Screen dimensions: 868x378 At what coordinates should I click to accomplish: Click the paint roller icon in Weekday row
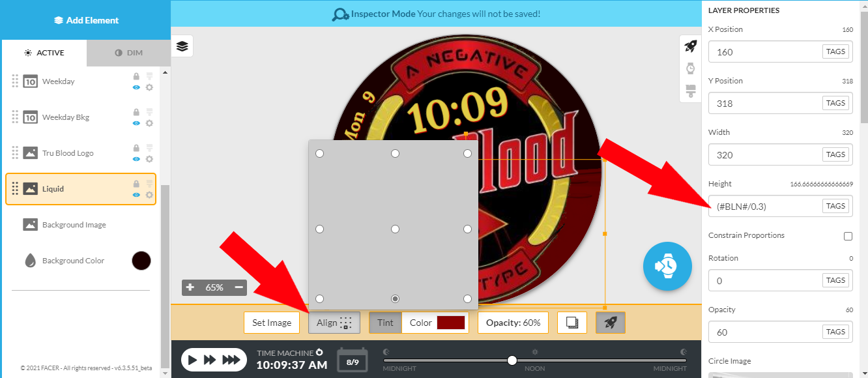coord(149,76)
